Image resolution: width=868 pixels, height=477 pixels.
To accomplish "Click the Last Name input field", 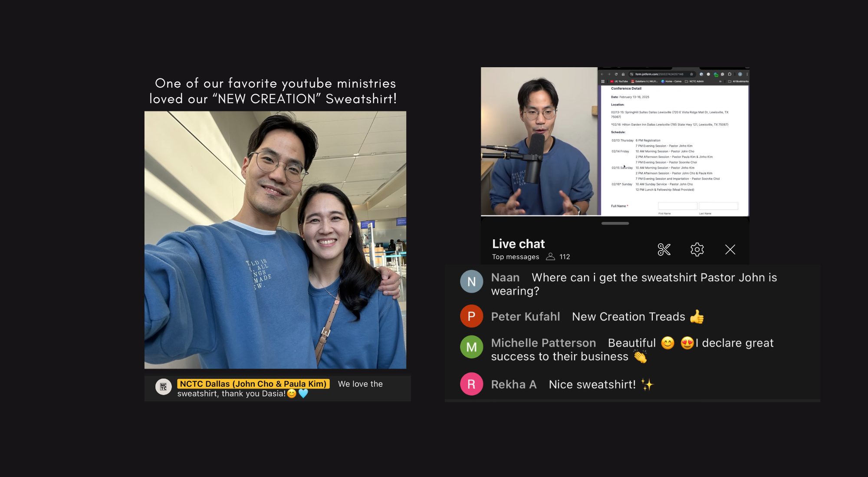I will point(718,206).
